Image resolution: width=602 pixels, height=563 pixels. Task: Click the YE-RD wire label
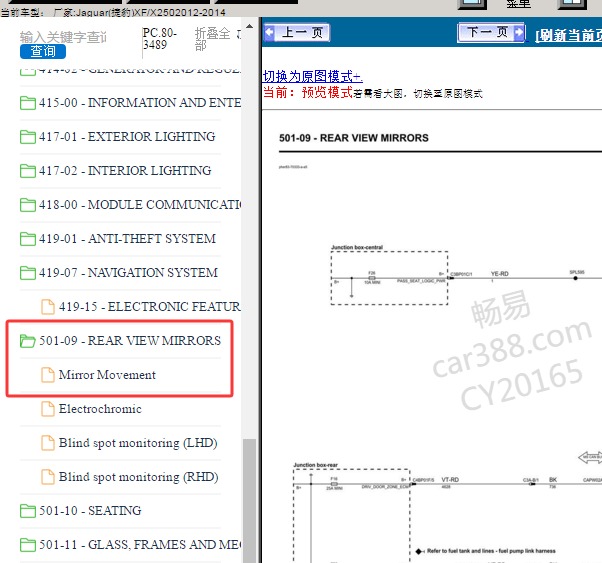pos(499,274)
